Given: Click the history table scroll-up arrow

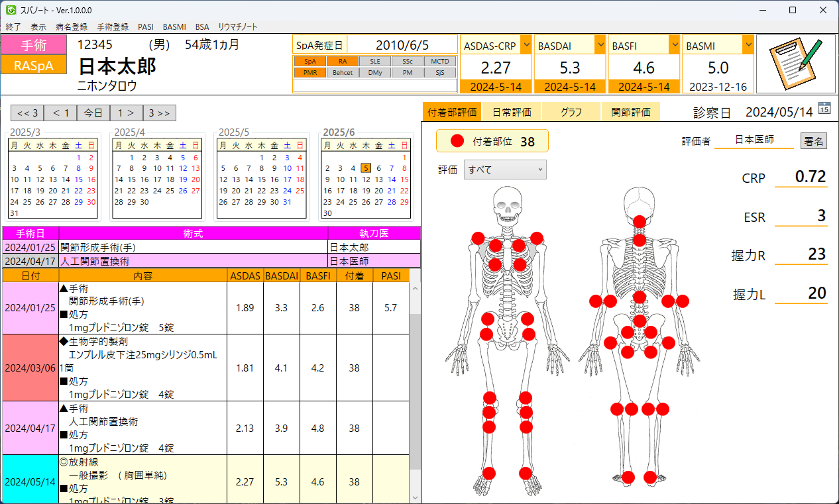Looking at the screenshot, I should pyautogui.click(x=415, y=288).
